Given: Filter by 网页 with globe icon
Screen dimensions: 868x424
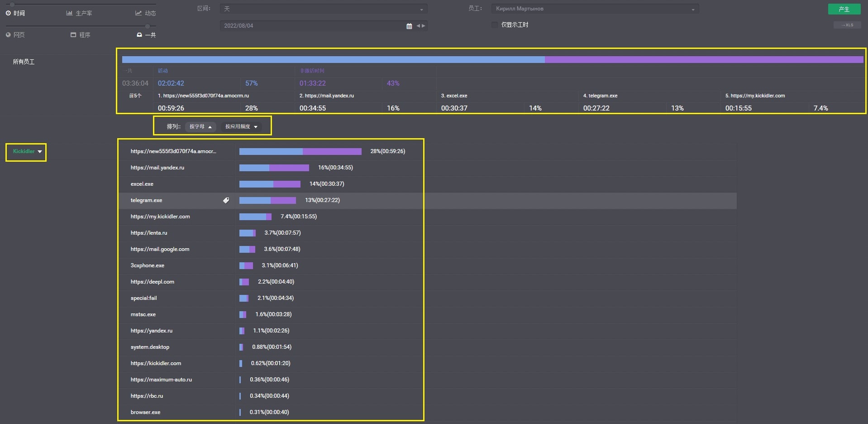Looking at the screenshot, I should click(x=15, y=35).
